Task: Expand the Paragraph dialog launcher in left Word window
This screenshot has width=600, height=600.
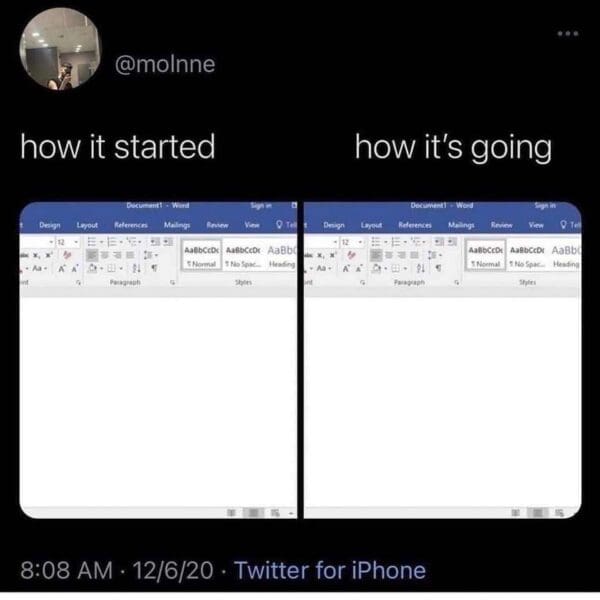Action: click(173, 282)
